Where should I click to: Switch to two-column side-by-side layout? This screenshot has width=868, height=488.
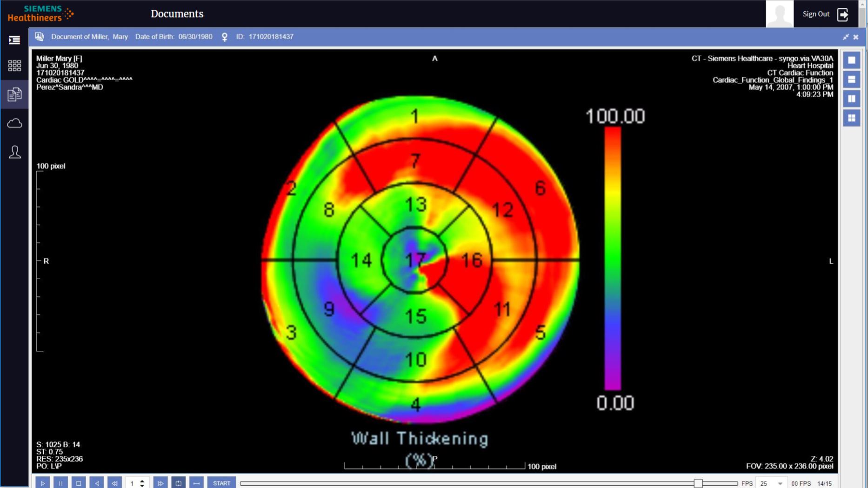pyautogui.click(x=852, y=99)
